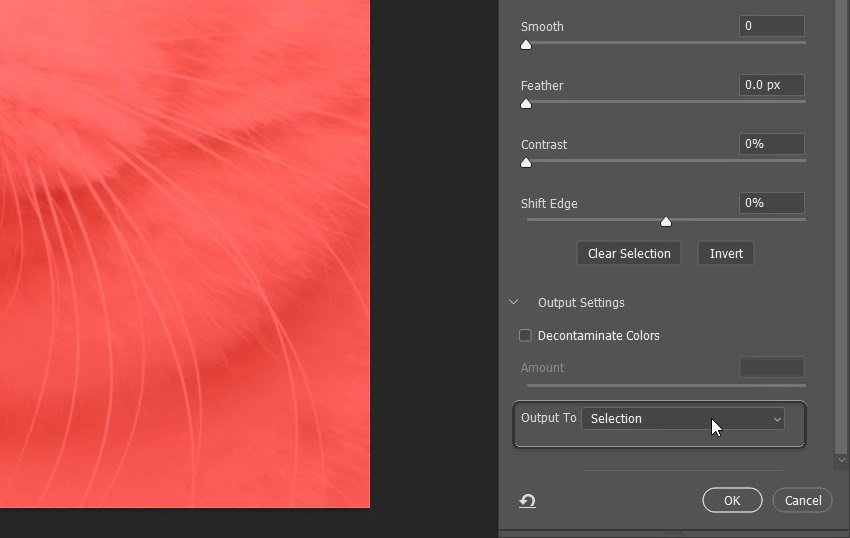
Task: Click the Cancel button
Action: tap(802, 500)
